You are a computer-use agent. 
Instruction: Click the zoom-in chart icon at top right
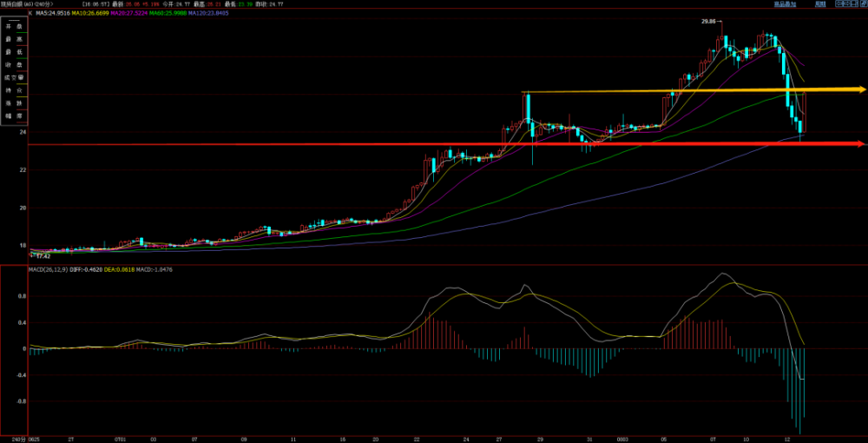coord(847,3)
